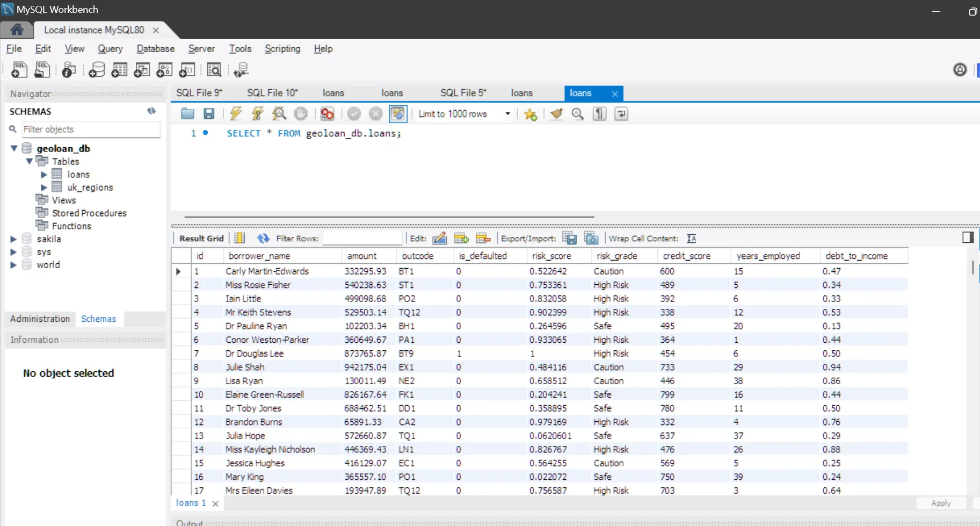
Task: Close the loans 1 result tab
Action: point(215,503)
